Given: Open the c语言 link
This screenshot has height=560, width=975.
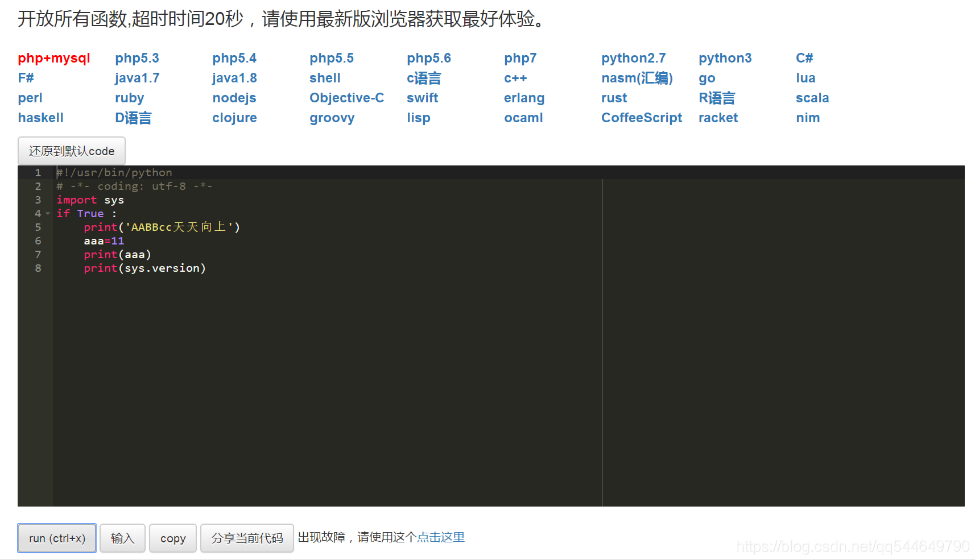Looking at the screenshot, I should point(424,78).
